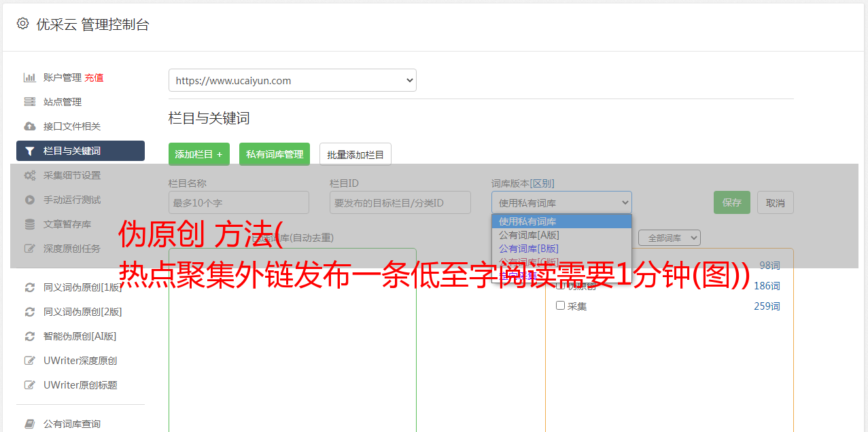The image size is (868, 432).
Task: Click the 批量添加栏目 button
Action: tap(355, 154)
